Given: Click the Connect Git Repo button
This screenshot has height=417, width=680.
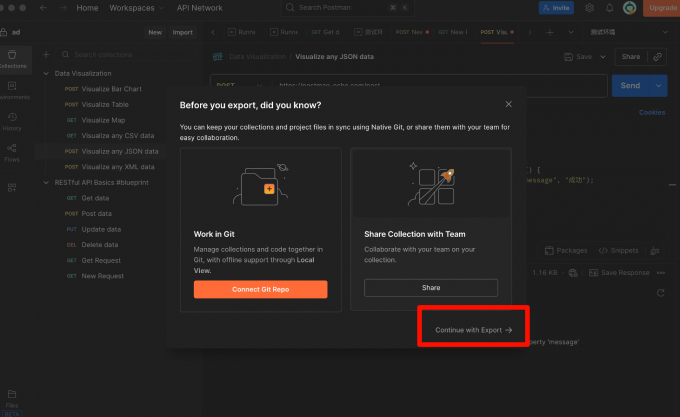Looking at the screenshot, I should [x=260, y=289].
